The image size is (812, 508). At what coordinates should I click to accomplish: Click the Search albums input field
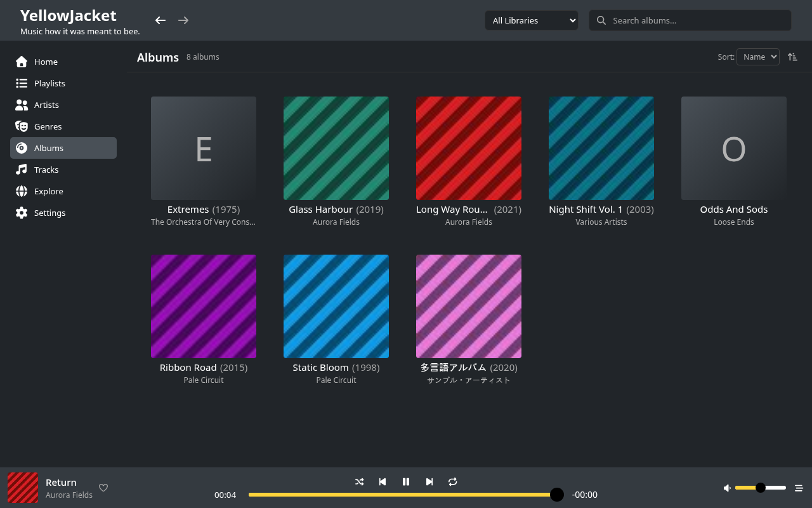click(690, 20)
